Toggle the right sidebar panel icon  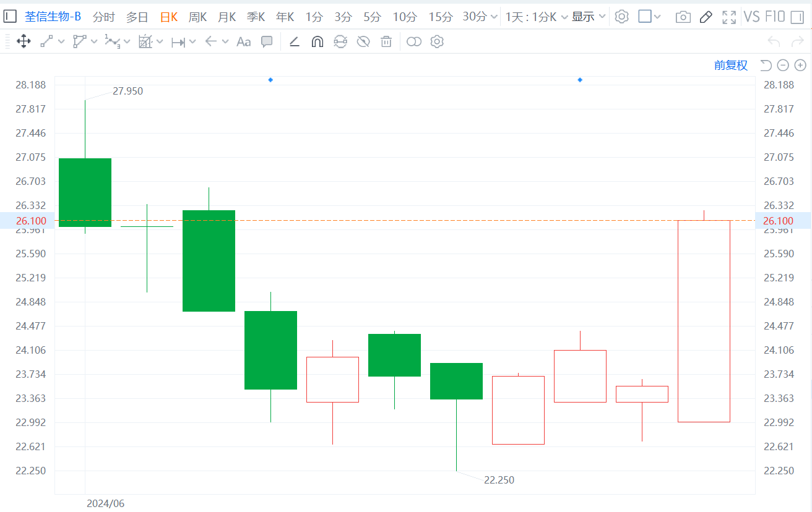pyautogui.click(x=797, y=17)
